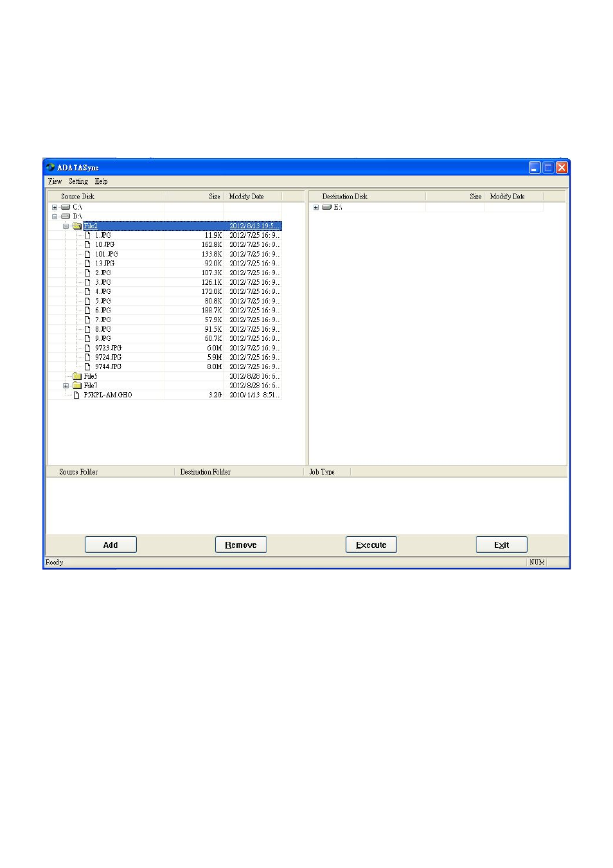Select the file name 9723.JPG
The height and width of the screenshot is (868, 613).
pos(108,348)
